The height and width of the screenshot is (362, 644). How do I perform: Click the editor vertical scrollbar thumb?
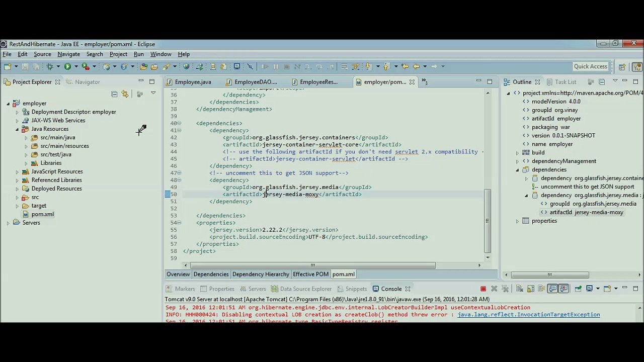(x=487, y=221)
